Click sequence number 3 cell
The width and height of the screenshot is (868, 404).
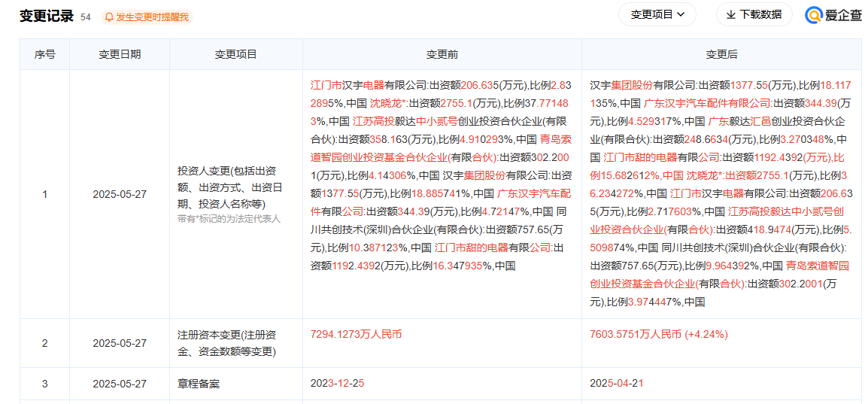(x=45, y=384)
